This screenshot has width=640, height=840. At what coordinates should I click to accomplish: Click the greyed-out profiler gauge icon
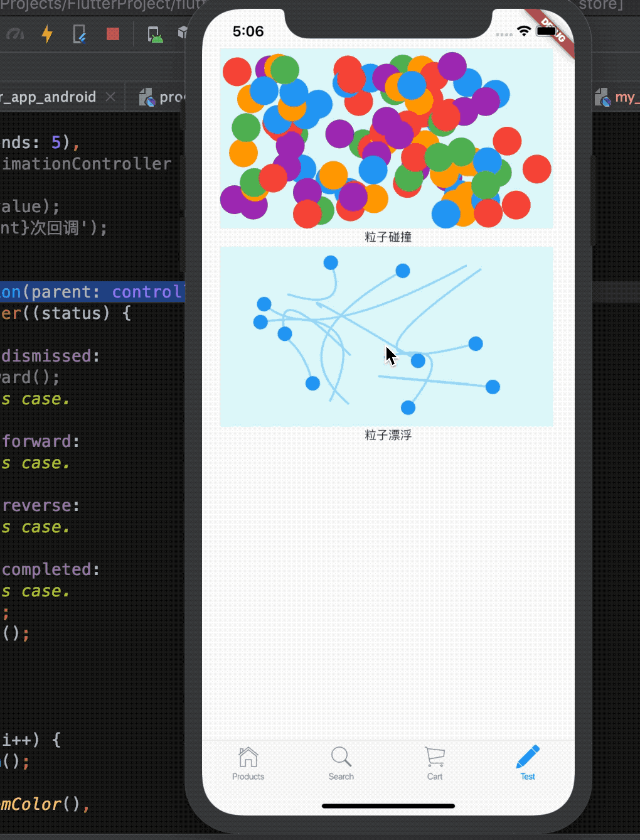(x=15, y=34)
